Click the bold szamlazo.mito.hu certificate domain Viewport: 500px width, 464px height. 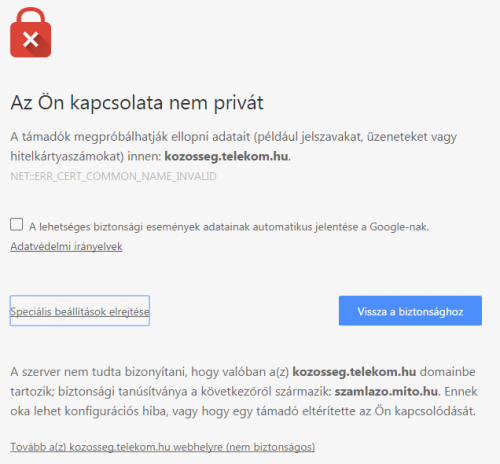386,391
